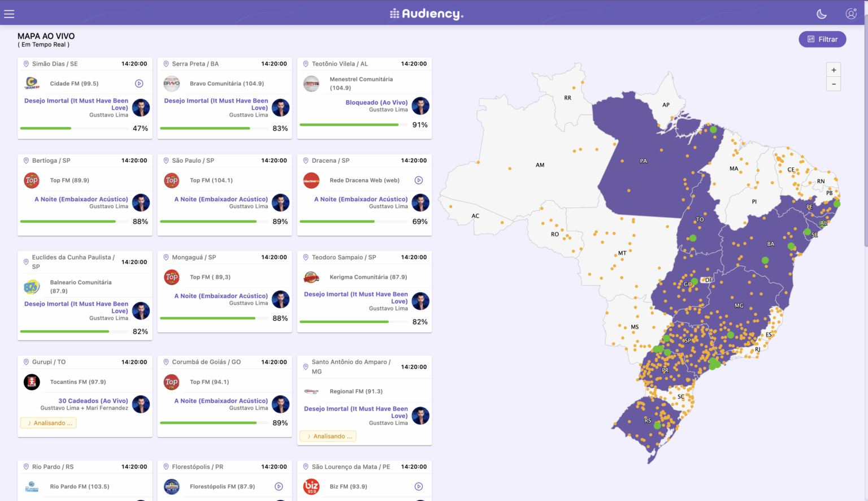Click Top FM logo in Mongaguá card
The width and height of the screenshot is (868, 501).
172,277
